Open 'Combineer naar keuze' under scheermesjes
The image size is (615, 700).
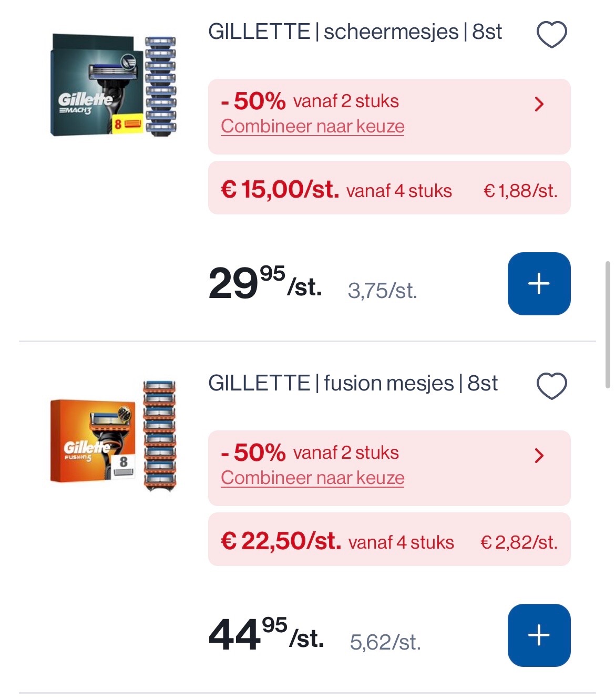[312, 127]
